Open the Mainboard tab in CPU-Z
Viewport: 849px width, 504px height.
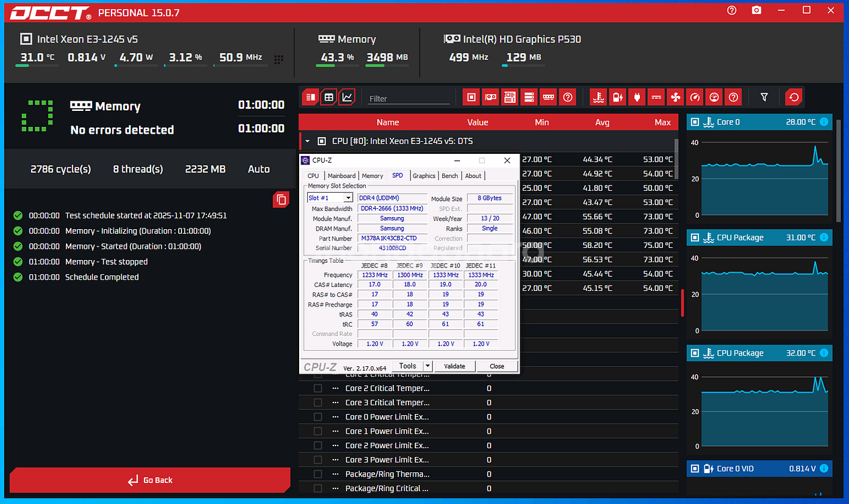click(341, 176)
